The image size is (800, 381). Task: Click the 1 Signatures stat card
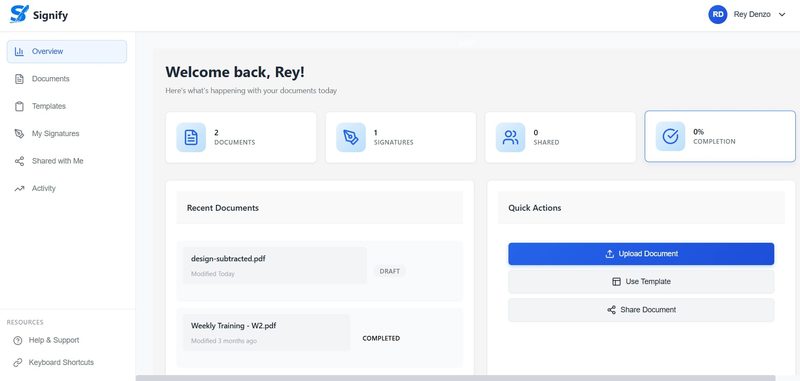[x=401, y=137]
